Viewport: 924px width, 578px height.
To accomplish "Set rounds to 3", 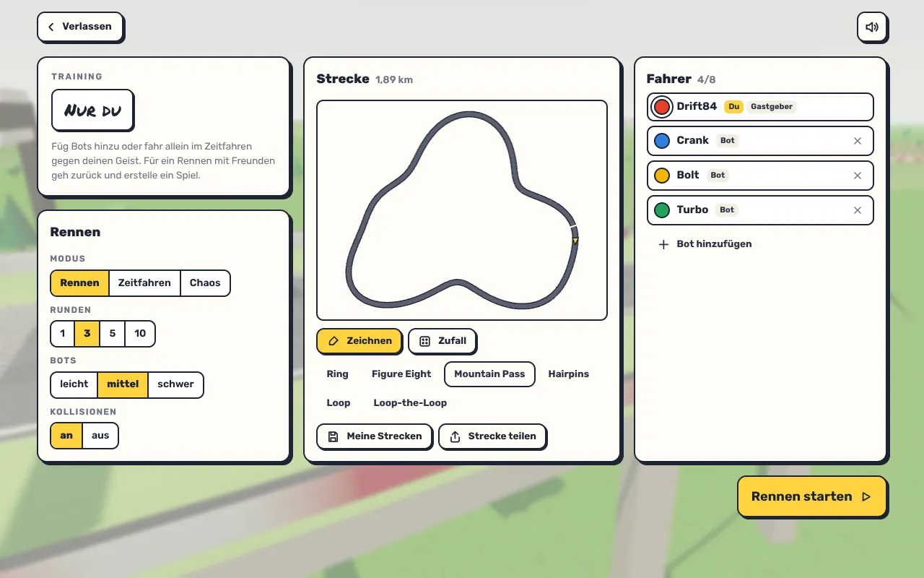I will pyautogui.click(x=87, y=334).
